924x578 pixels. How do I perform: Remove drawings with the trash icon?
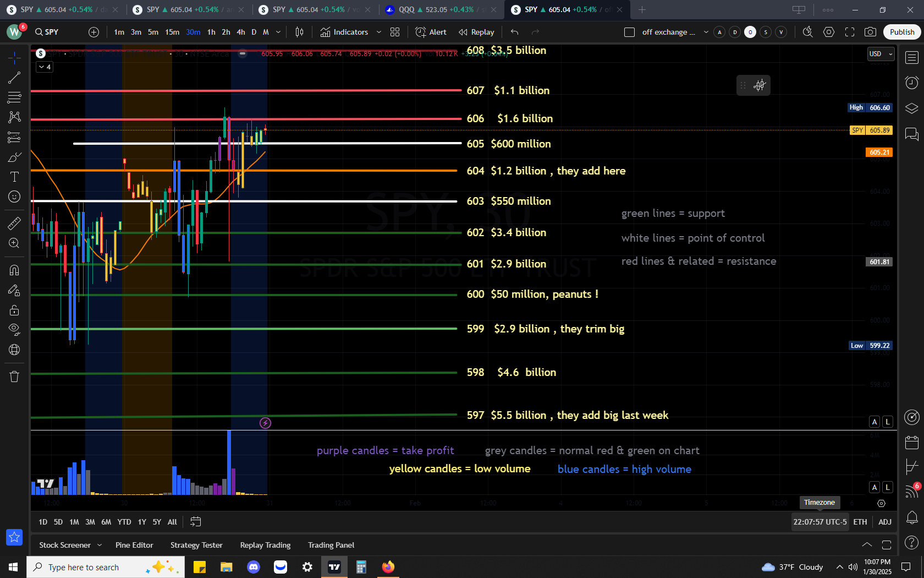point(14,377)
